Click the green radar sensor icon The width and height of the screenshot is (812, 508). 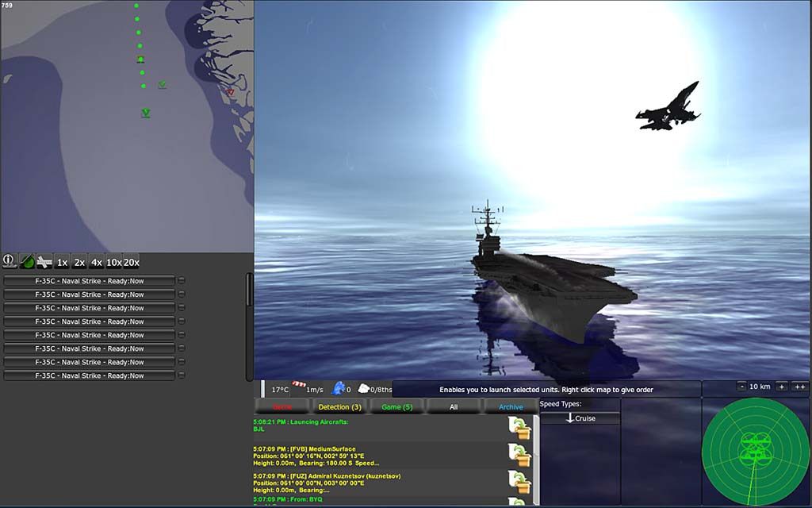(27, 261)
